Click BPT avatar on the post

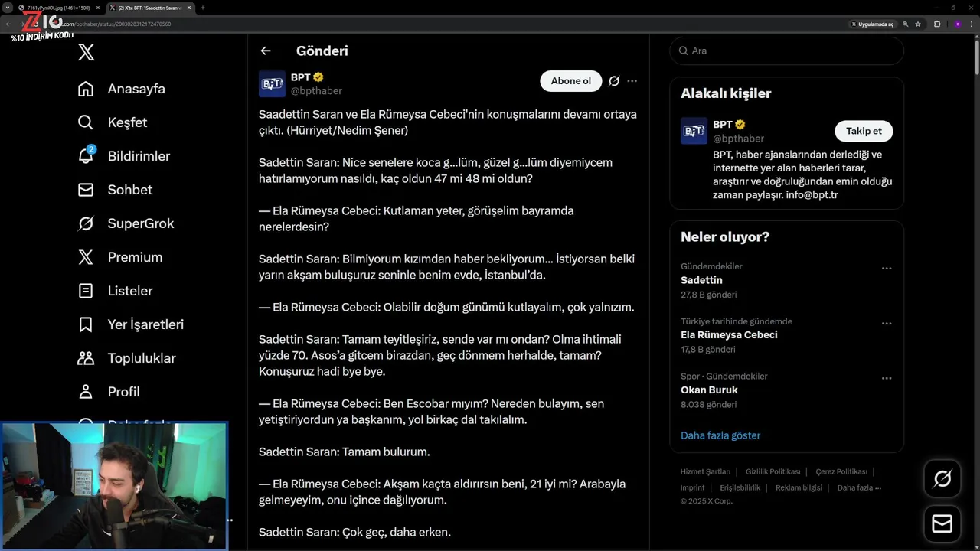click(272, 83)
